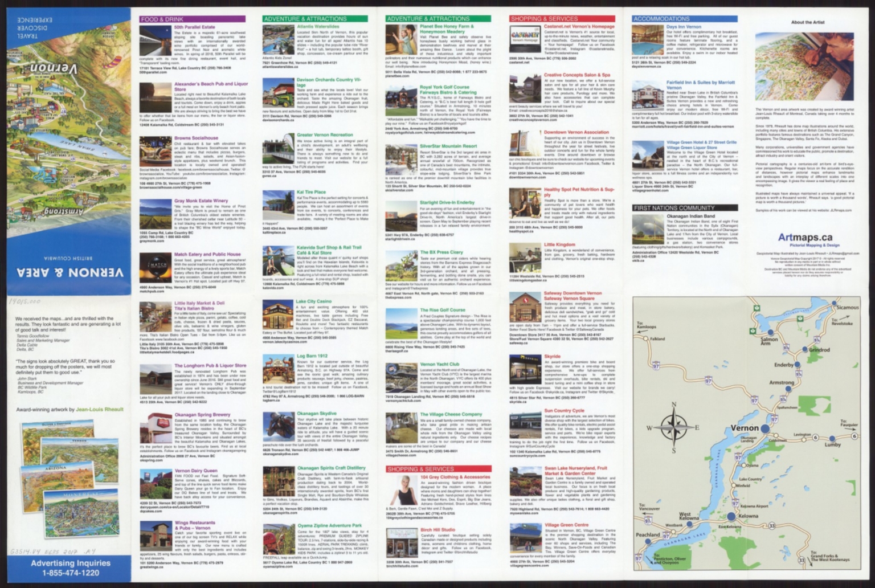Click the Days Inn Vernon listing title
The height and width of the screenshot is (588, 875).
pyautogui.click(x=684, y=27)
